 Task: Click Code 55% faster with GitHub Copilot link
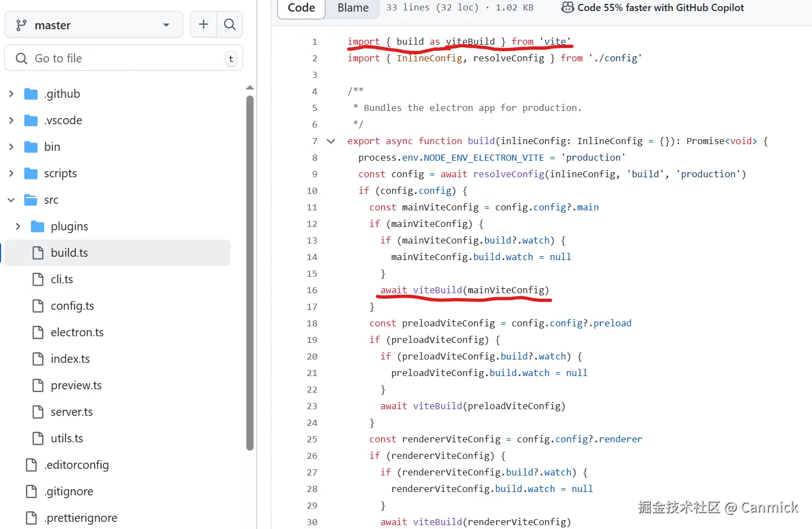(660, 8)
